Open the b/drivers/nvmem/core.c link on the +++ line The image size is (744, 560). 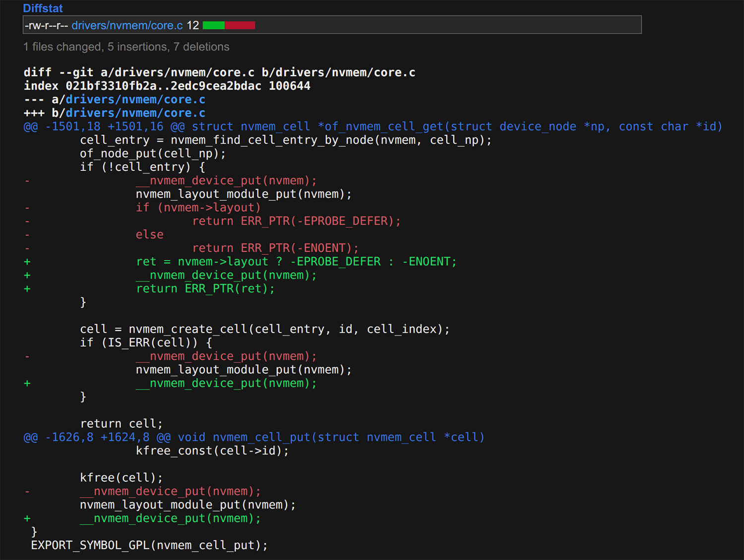(x=135, y=113)
